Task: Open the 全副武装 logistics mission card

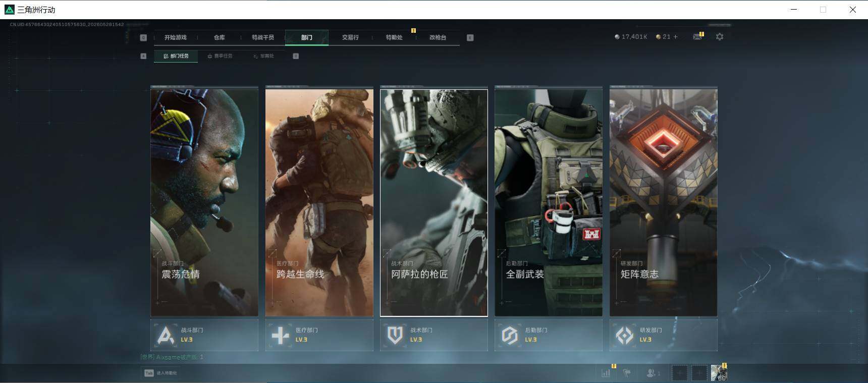Action: (x=549, y=203)
